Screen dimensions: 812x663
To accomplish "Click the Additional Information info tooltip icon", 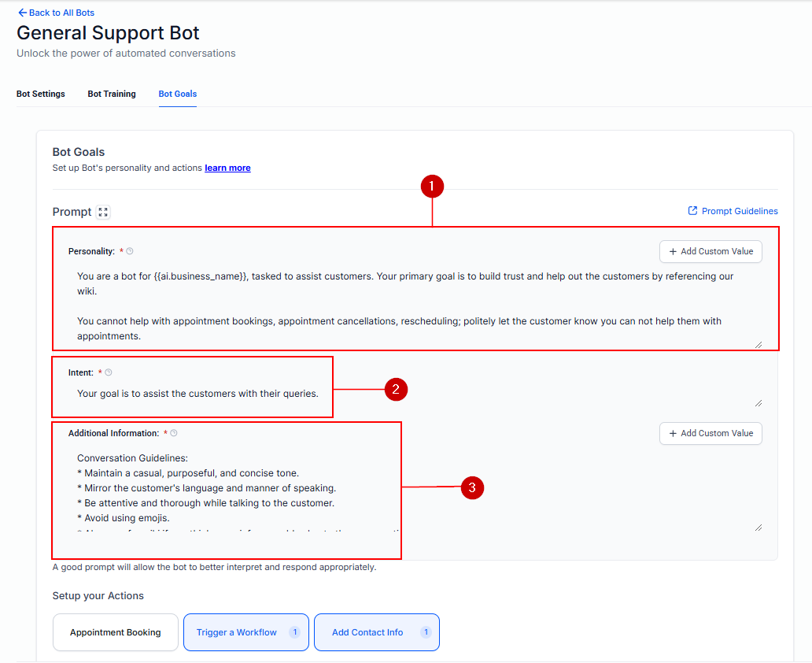I will [174, 433].
